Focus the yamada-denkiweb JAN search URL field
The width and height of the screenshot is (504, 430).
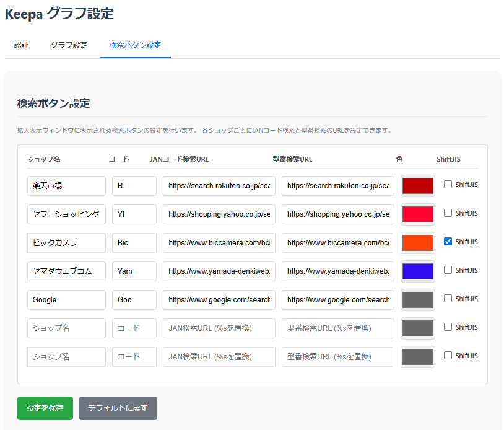point(219,271)
